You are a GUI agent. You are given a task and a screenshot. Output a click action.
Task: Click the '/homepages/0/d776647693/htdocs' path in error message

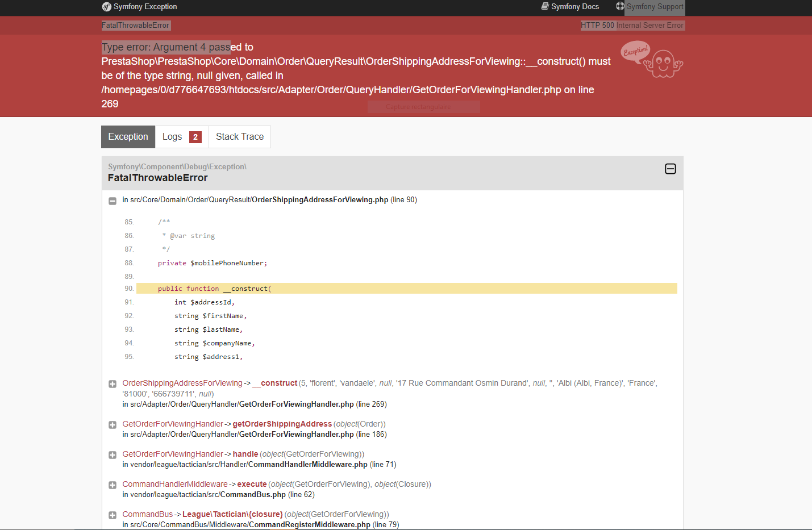click(180, 90)
